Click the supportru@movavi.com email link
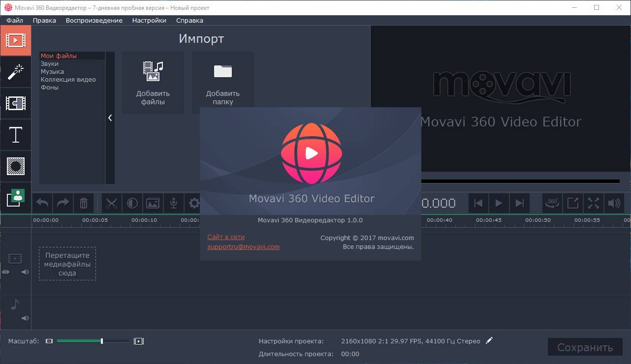 coord(243,247)
